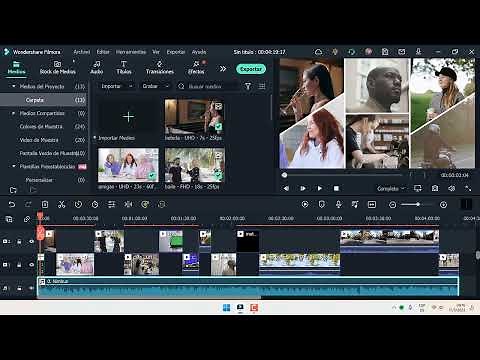Viewport: 480px width, 360px height.
Task: Click the redo arrow in timeline toolbar
Action: [x=28, y=204]
